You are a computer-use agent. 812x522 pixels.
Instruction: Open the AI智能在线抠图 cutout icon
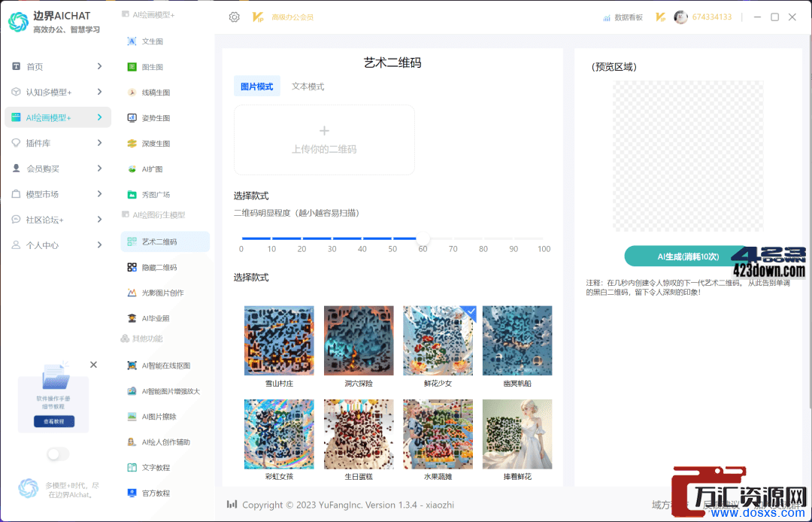tap(132, 365)
